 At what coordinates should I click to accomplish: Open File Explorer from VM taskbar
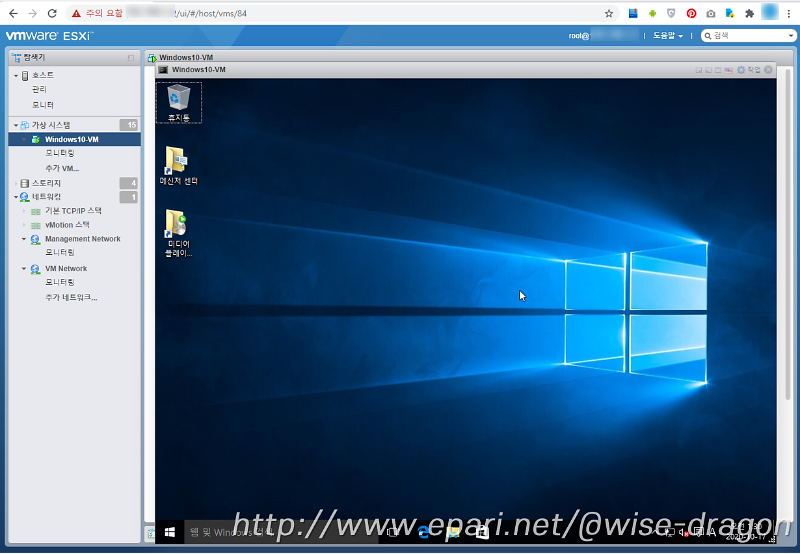coord(453,532)
